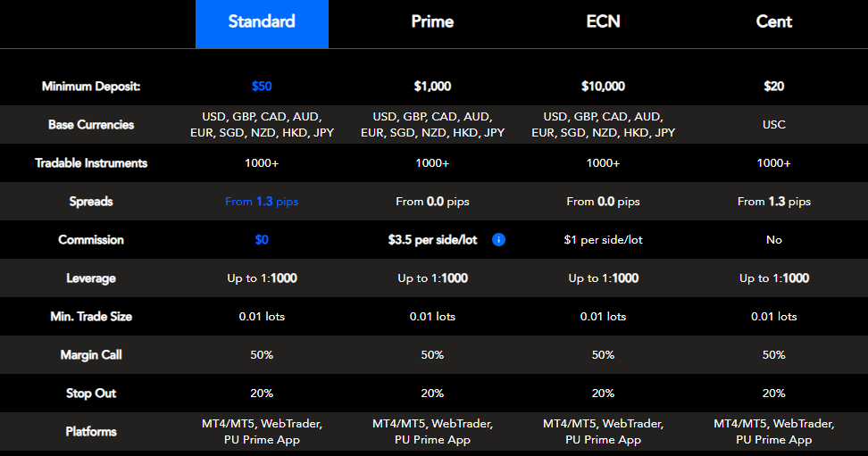Click the Prime $1,000 minimum deposit

(x=432, y=87)
